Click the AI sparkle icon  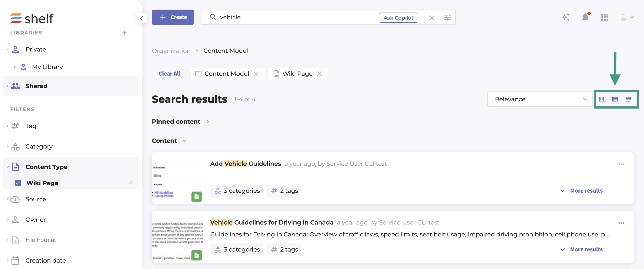[565, 17]
